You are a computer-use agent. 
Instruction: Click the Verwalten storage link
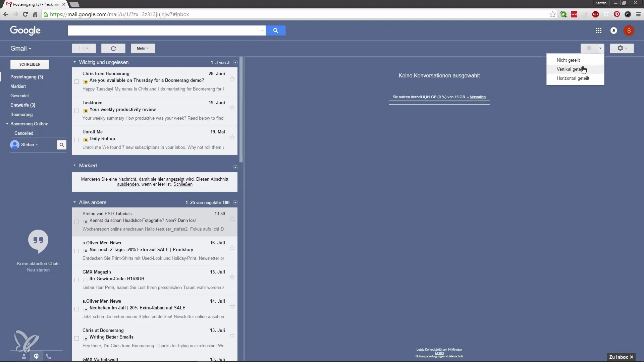coord(478,97)
